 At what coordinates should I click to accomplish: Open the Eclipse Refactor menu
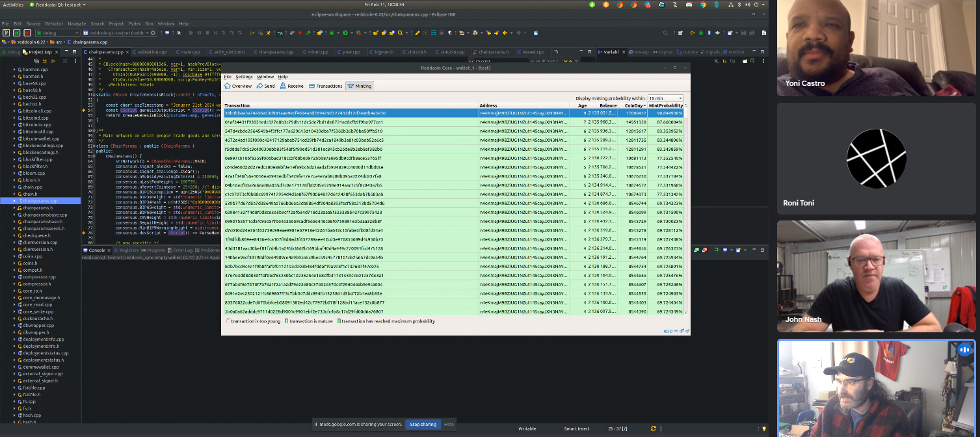pos(54,23)
